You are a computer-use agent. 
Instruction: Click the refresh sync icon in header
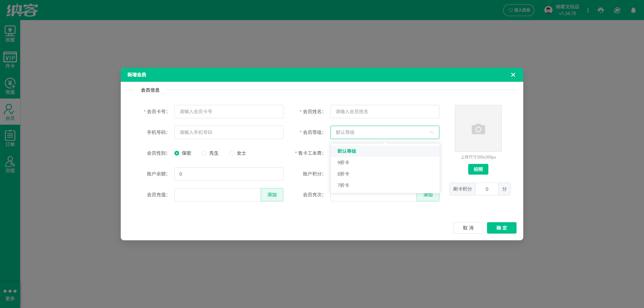click(x=617, y=10)
